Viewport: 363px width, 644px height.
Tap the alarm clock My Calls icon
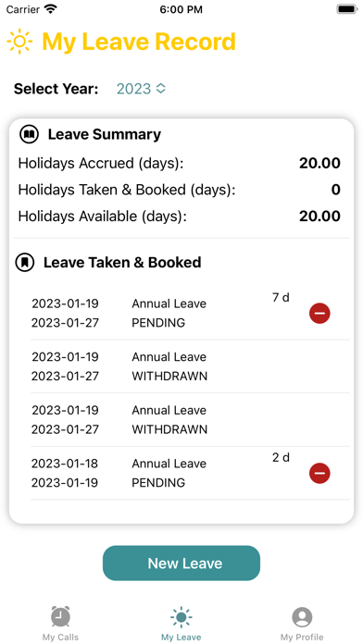pos(60,616)
